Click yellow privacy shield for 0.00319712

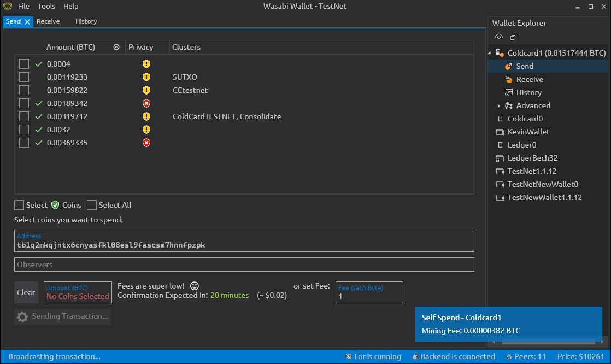(x=146, y=116)
